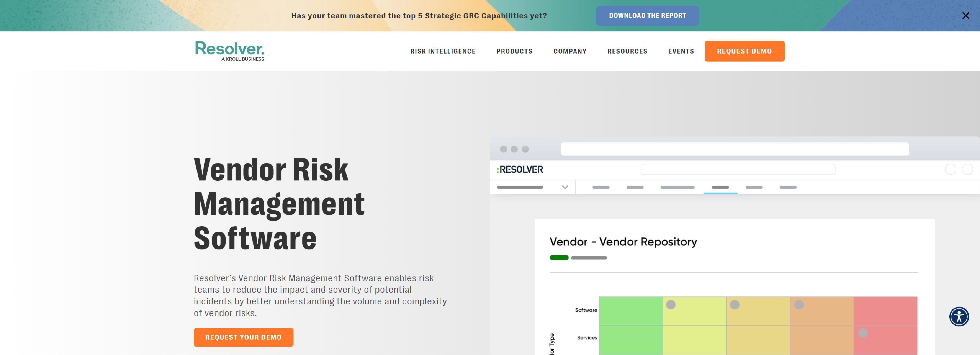Screen dimensions: 980x355
Task: Click the Vendor Risk Management Software headline
Action: pos(279,204)
